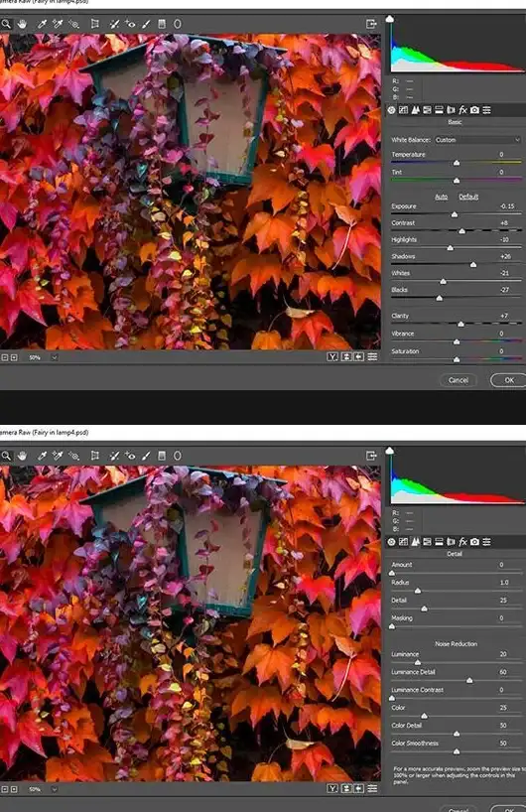Select Hand tool in lower Detail-panel window
This screenshot has width=526, height=812.
22,456
